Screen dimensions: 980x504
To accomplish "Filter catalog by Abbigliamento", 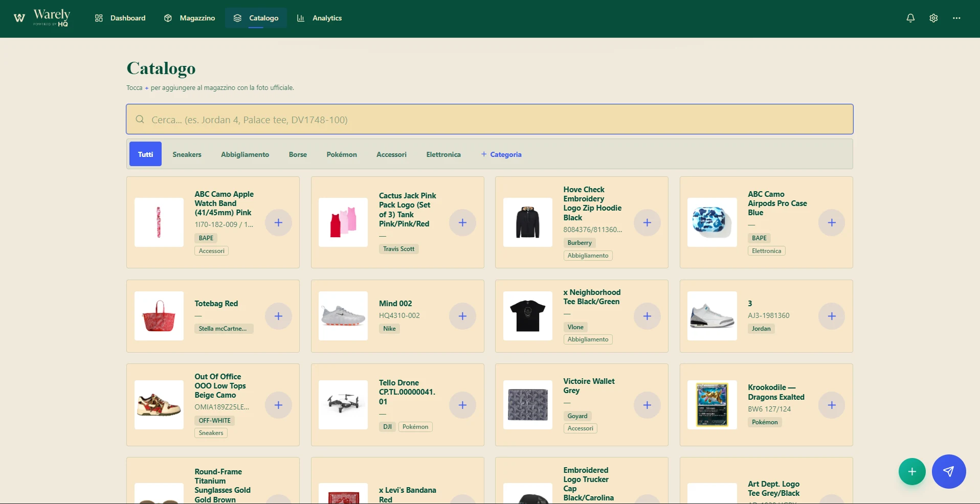I will [x=245, y=154].
